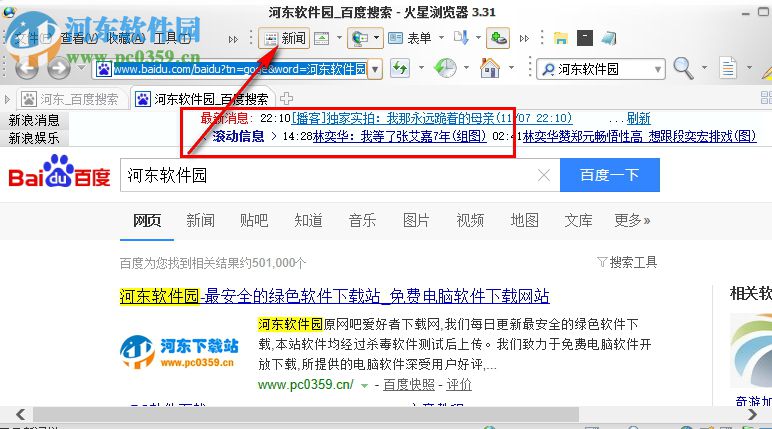This screenshot has width=772, height=429.
Task: Click the image display icon beside 新闻
Action: point(322,38)
